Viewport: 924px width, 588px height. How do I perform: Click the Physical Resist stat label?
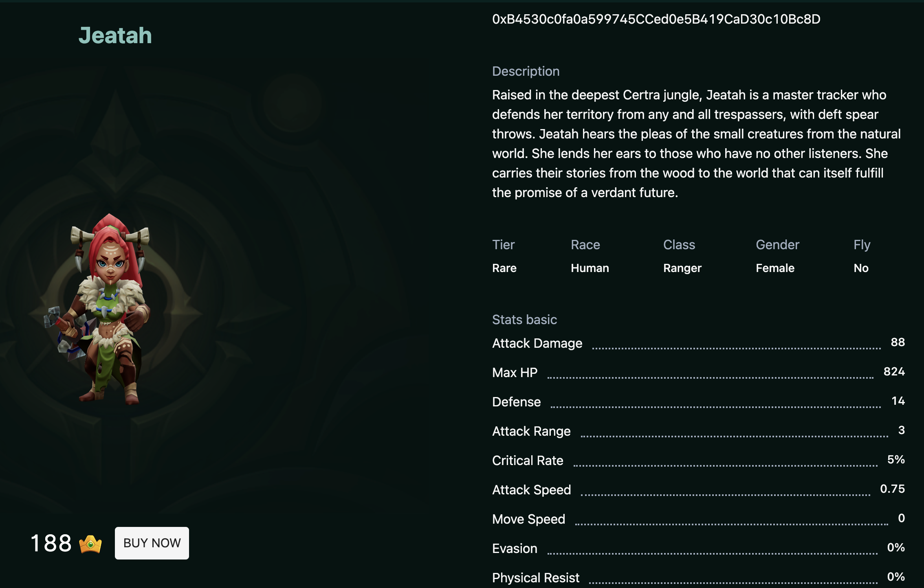535,578
